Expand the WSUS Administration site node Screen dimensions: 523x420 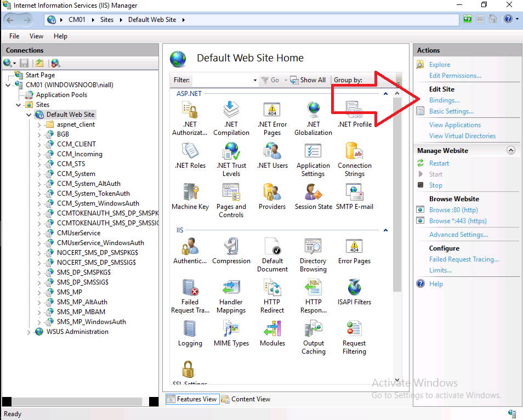[29, 332]
